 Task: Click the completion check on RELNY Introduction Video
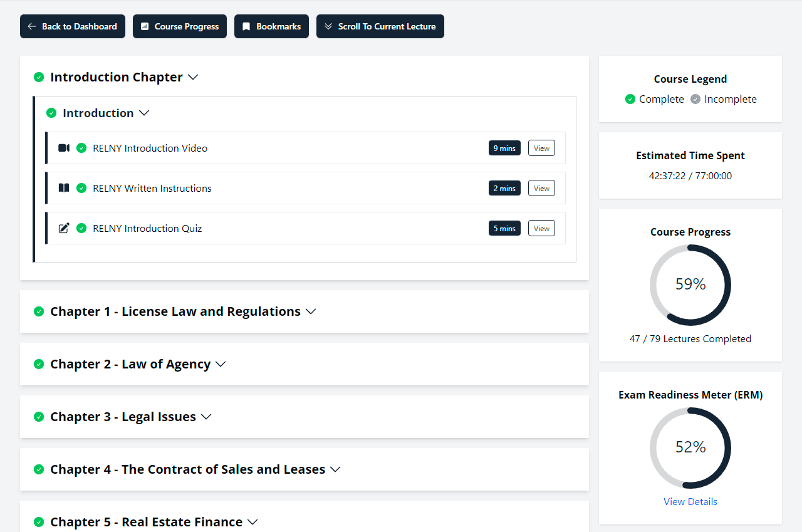tap(81, 148)
